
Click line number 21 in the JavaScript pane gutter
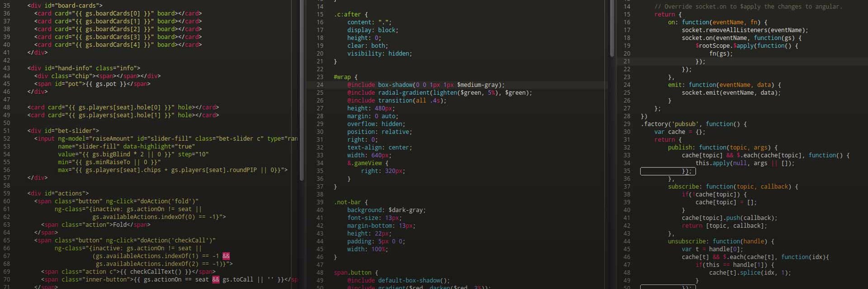[x=627, y=61]
